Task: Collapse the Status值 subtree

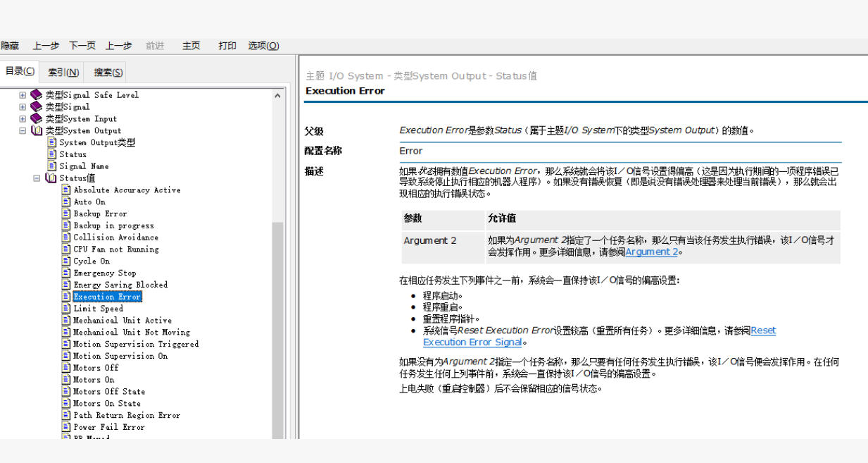Action: click(37, 178)
